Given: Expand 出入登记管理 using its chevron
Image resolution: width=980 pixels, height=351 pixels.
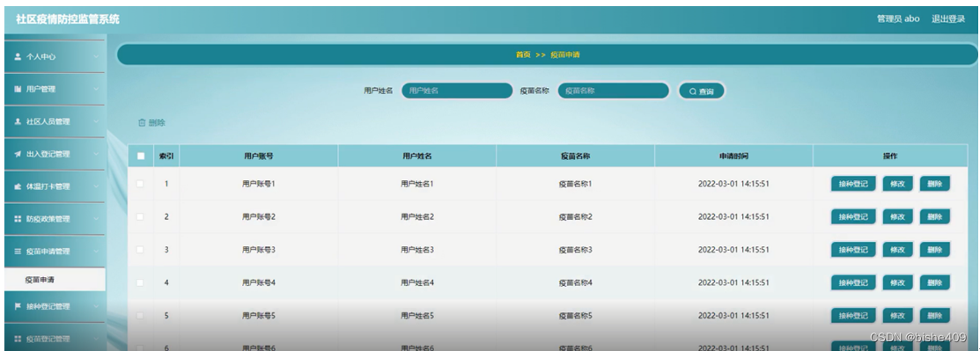Looking at the screenshot, I should pos(96,154).
